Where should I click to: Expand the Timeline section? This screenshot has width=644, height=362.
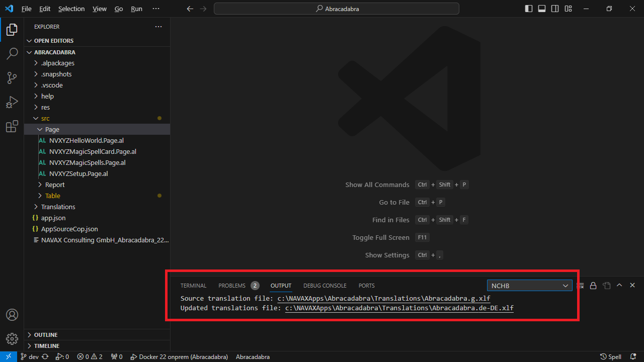pyautogui.click(x=97, y=346)
